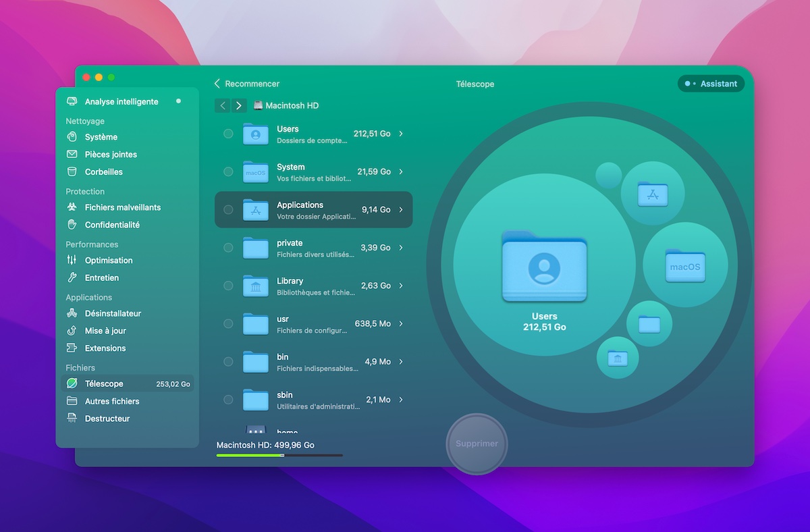Tick the selection circle for sbin
Screen dimensions: 810x532
228,400
